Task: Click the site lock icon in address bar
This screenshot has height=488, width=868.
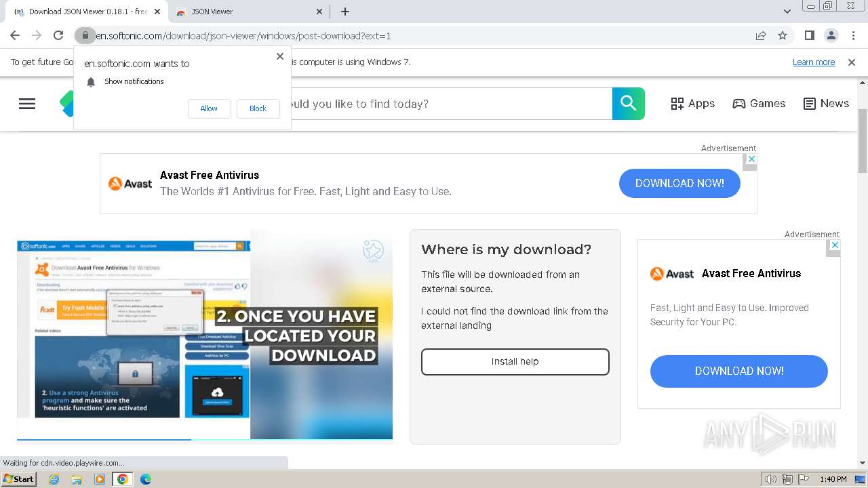Action: 85,35
